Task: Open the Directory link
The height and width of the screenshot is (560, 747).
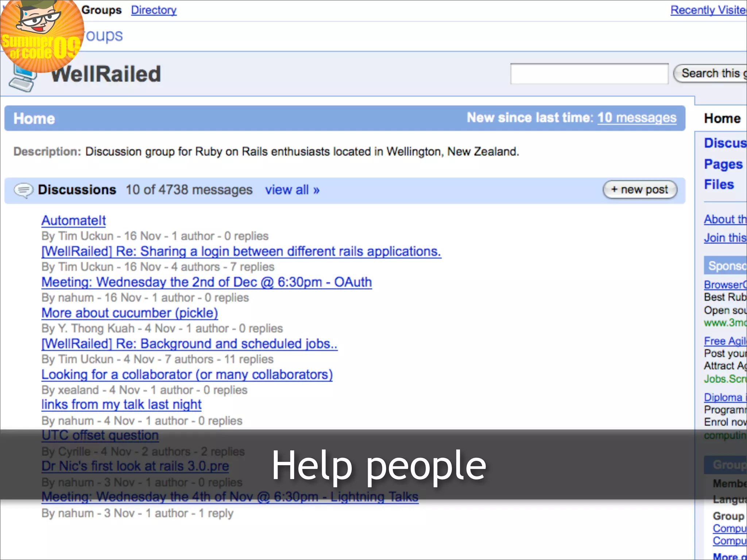Action: coord(154,10)
